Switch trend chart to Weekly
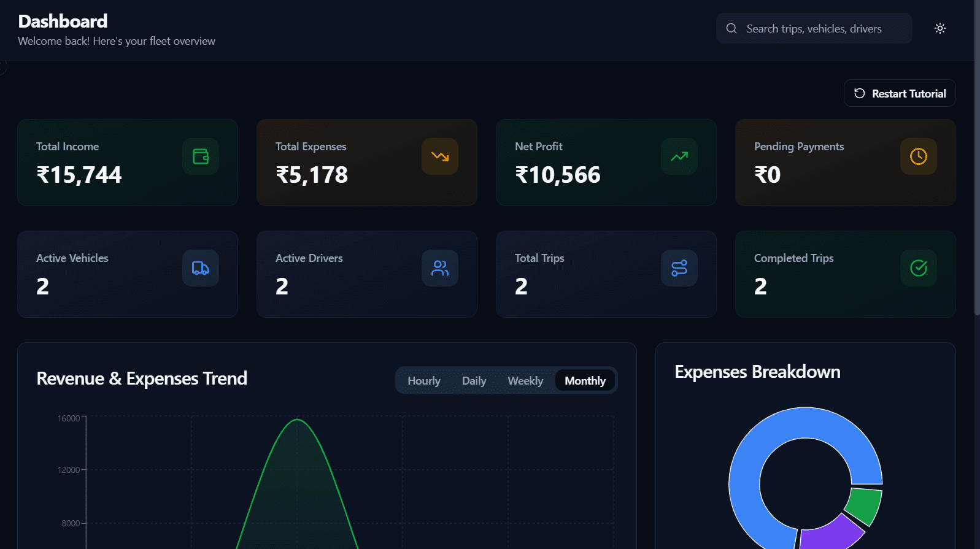This screenshot has height=549, width=980. [x=525, y=380]
